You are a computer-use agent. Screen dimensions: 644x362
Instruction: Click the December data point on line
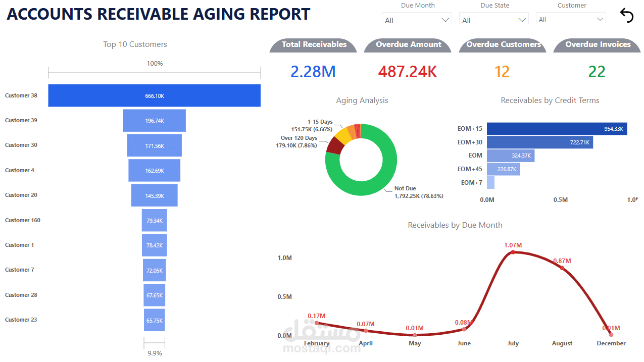coord(611,334)
